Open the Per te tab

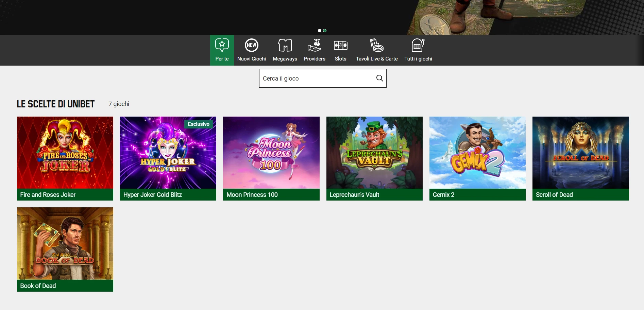pos(222,50)
